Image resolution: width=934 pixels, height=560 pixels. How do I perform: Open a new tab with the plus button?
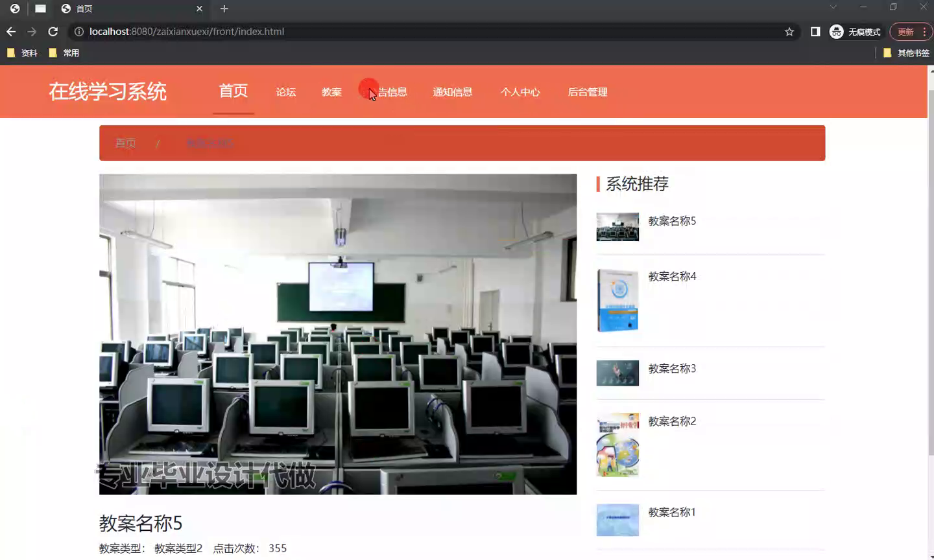pyautogui.click(x=224, y=8)
